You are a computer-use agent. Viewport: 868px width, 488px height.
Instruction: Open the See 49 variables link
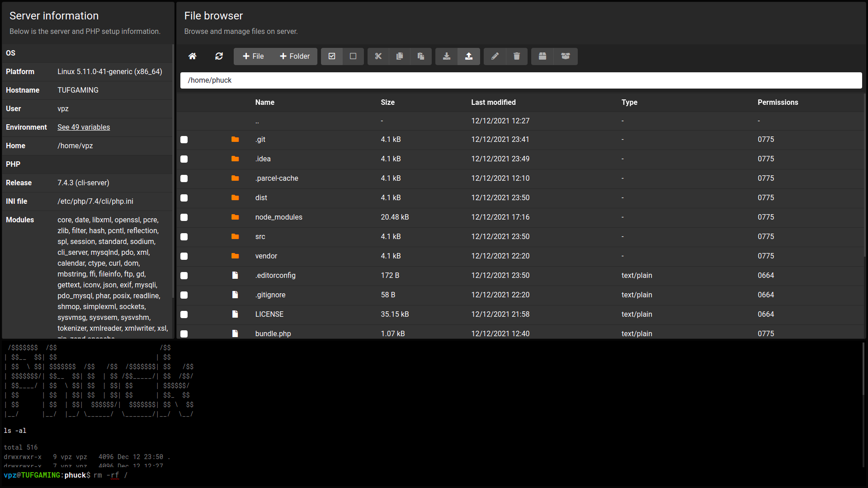[84, 127]
